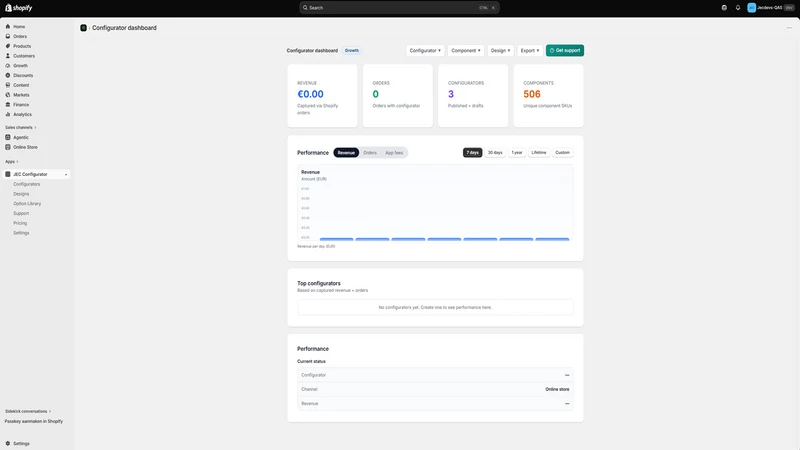Click the Components 506 card
The image size is (800, 450).
[548, 95]
